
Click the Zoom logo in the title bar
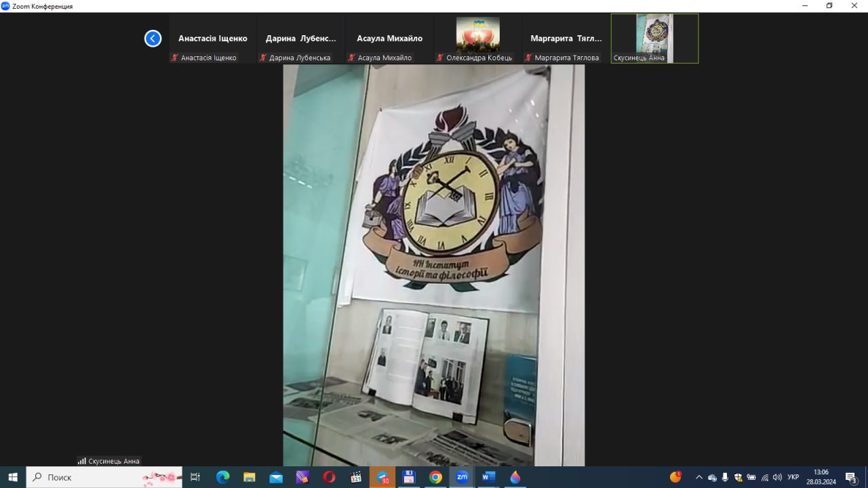[x=5, y=6]
